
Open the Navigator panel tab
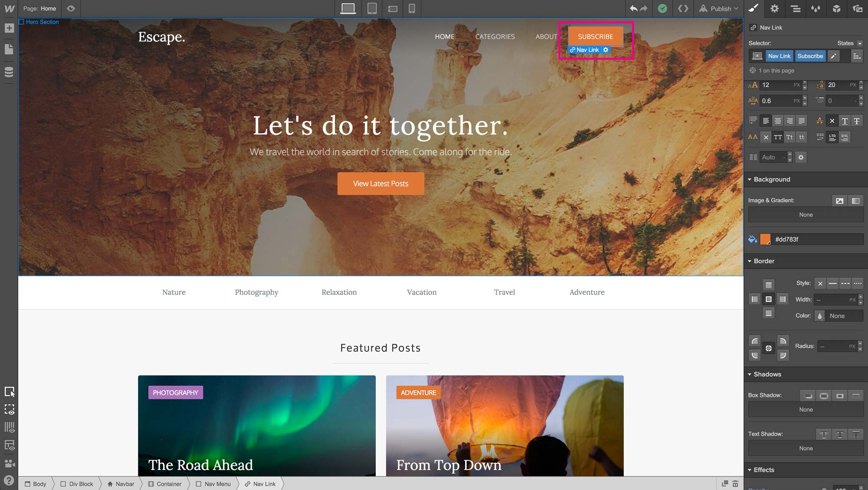point(795,8)
